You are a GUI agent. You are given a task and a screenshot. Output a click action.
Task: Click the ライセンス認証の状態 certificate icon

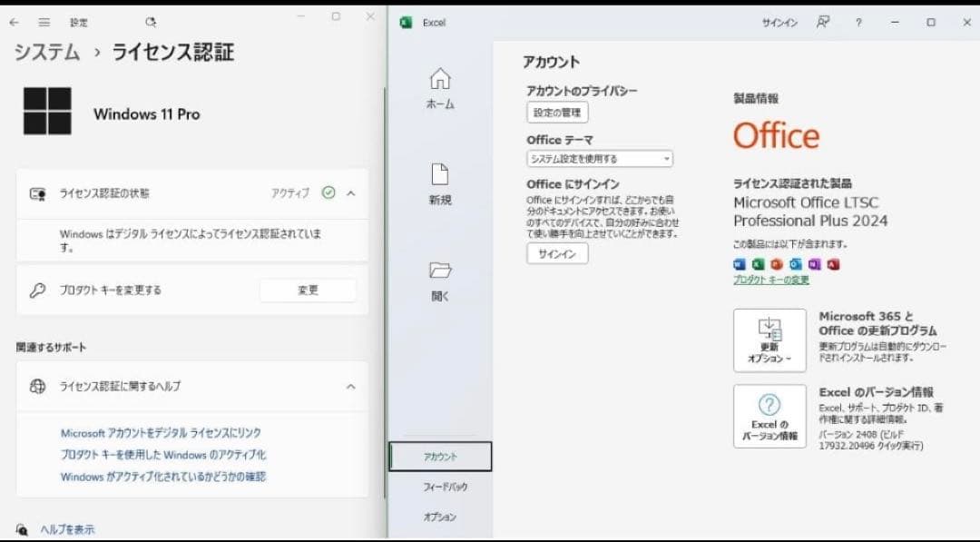click(x=37, y=193)
